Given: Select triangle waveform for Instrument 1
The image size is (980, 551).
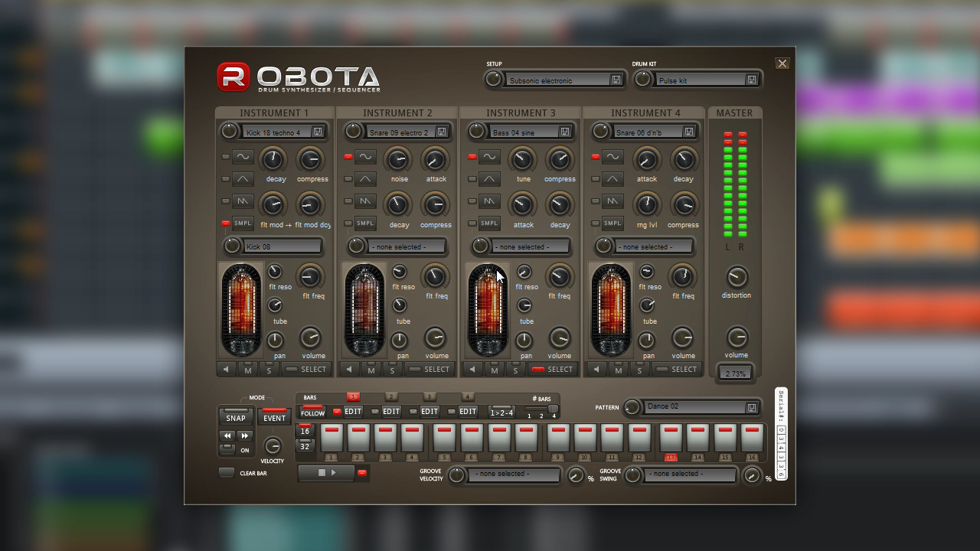Looking at the screenshot, I should [243, 179].
